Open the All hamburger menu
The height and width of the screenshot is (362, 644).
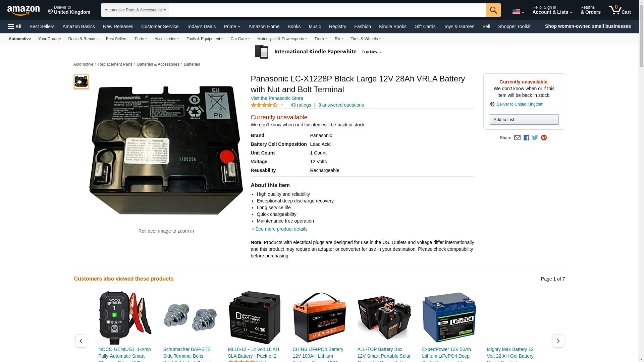(x=15, y=26)
